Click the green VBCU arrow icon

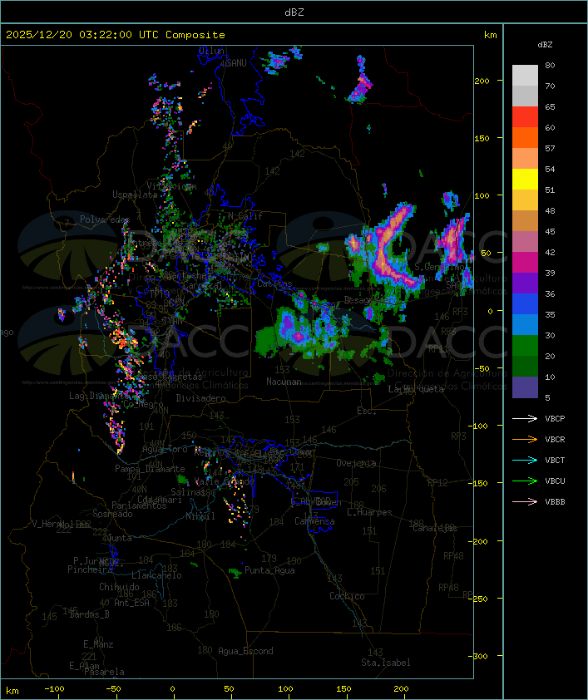point(525,481)
